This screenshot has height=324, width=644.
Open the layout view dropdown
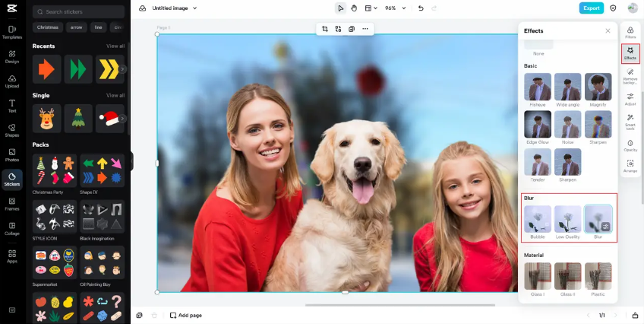[x=371, y=8]
